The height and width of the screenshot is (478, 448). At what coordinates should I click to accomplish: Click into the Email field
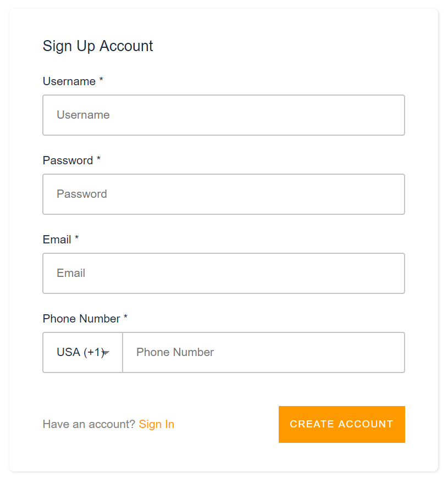[224, 273]
